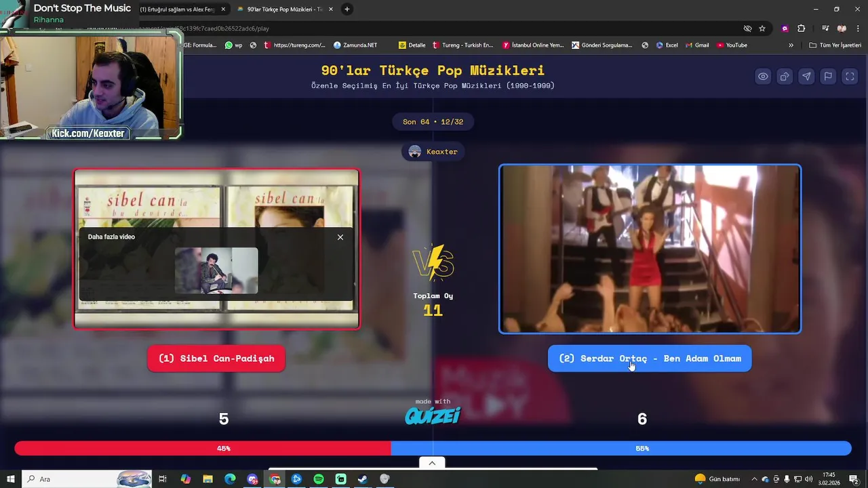
Task: Click the Windows Start button
Action: pyautogui.click(x=10, y=479)
